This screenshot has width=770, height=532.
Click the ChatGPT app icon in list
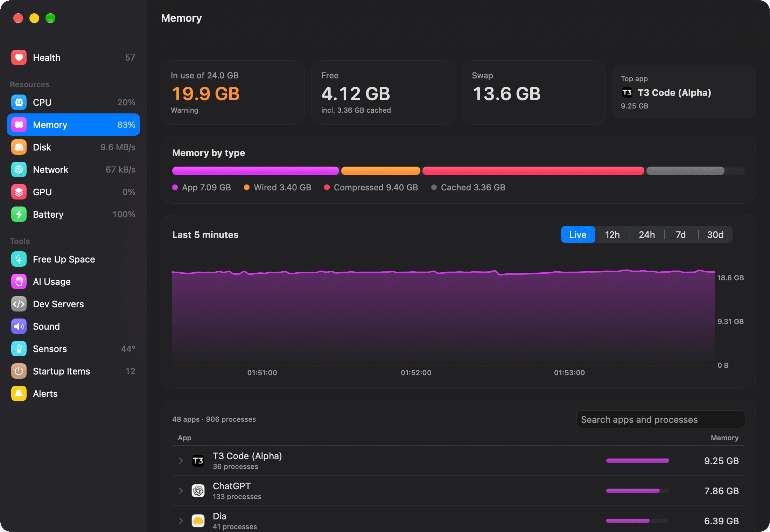click(x=198, y=491)
